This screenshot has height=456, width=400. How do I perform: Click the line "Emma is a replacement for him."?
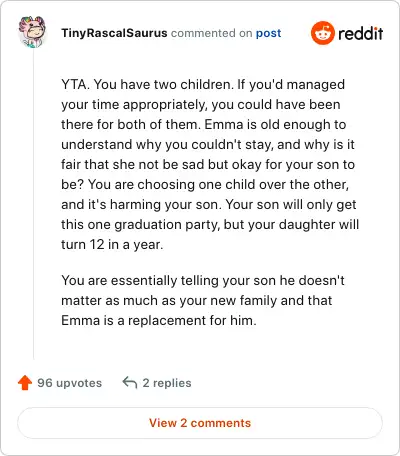click(x=159, y=321)
